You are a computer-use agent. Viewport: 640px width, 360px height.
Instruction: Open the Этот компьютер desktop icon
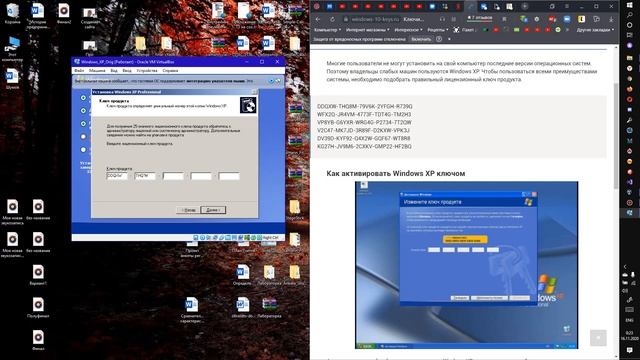(12, 48)
